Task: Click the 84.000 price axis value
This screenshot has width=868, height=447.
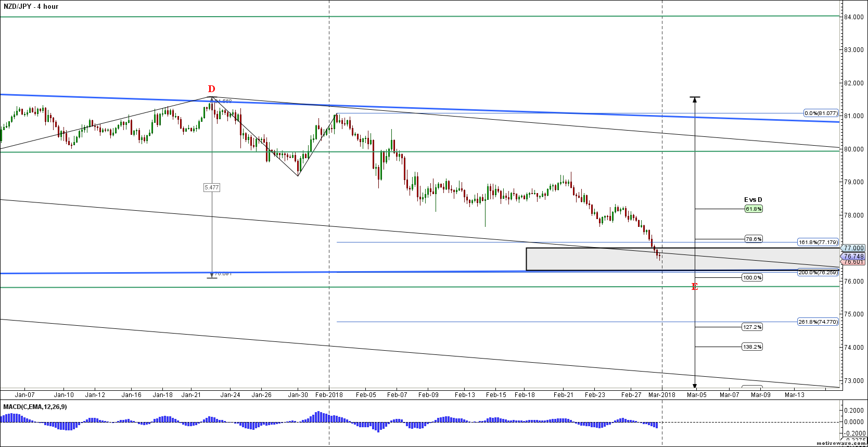Action: (854, 17)
